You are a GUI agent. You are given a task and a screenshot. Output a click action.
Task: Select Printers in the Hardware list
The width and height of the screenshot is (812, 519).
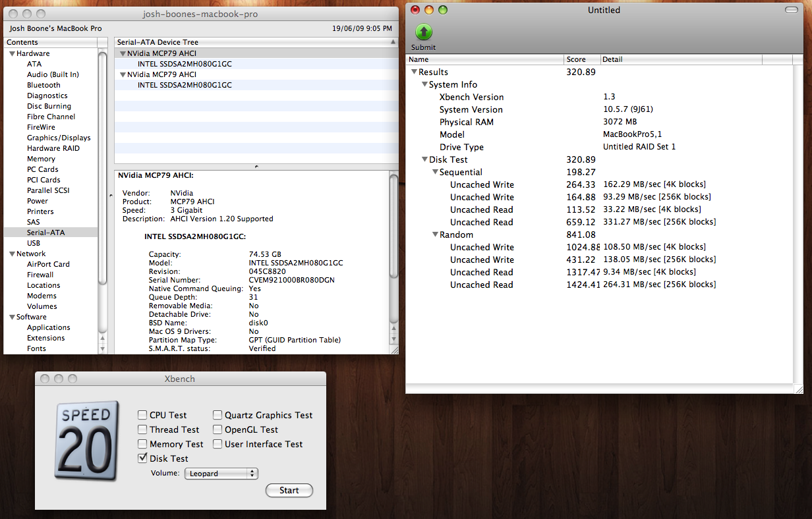(40, 211)
